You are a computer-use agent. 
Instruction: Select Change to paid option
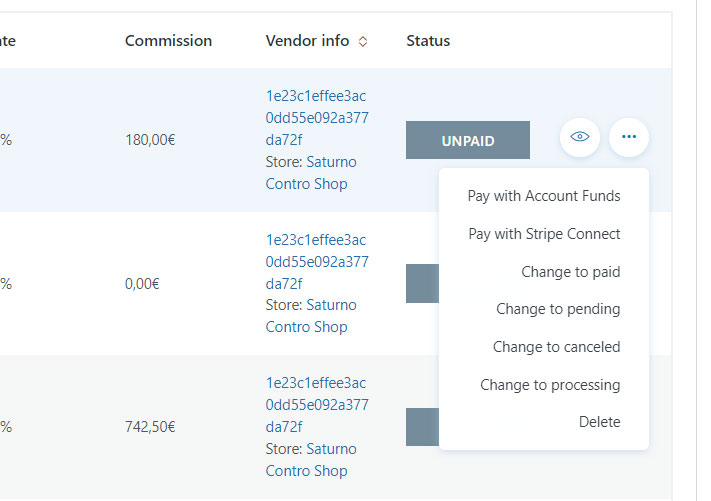[570, 272]
